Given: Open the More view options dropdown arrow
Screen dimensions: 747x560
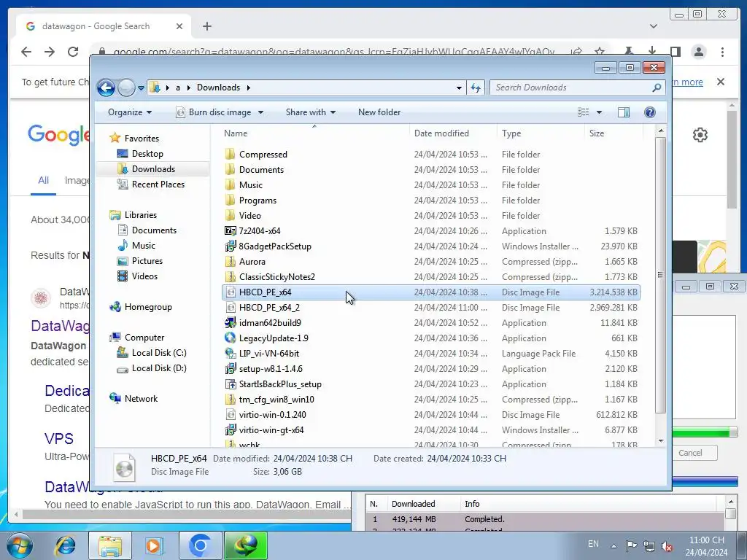Looking at the screenshot, I should pyautogui.click(x=600, y=112).
